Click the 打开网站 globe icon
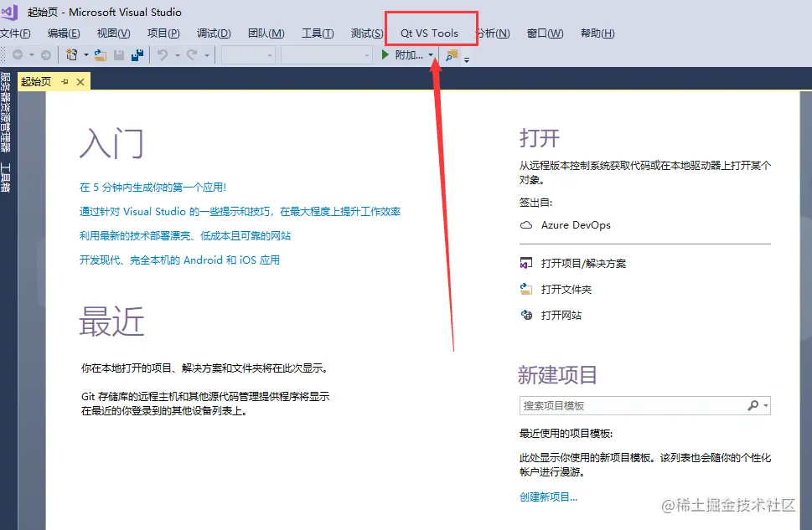 click(529, 316)
